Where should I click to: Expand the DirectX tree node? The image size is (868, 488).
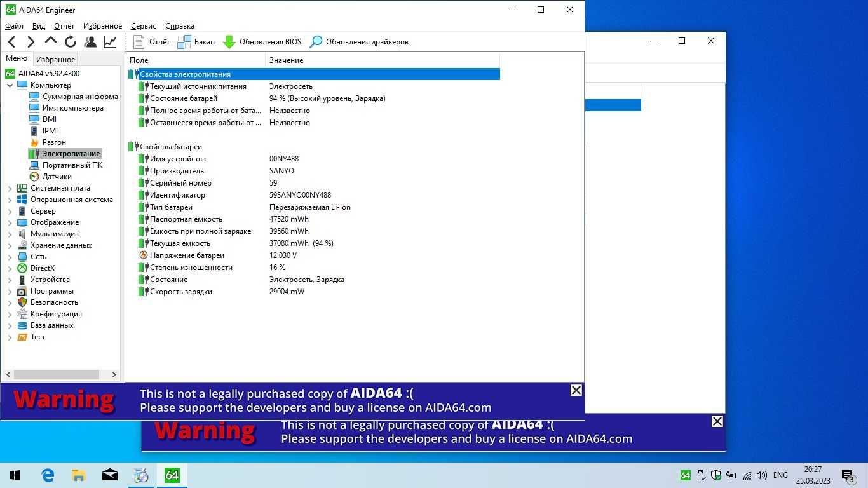[x=10, y=268]
